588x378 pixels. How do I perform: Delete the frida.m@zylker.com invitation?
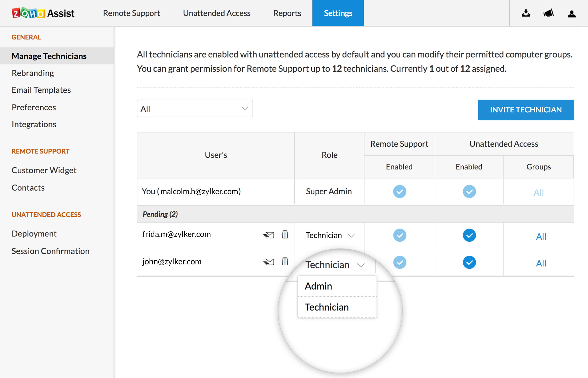click(x=285, y=235)
